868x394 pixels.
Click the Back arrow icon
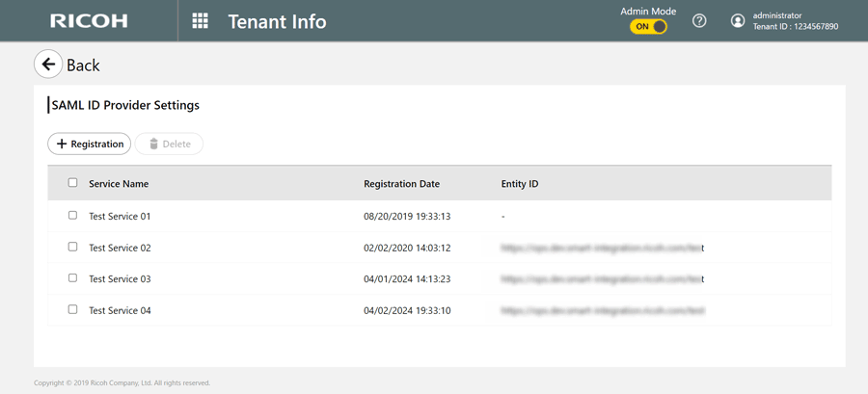pyautogui.click(x=48, y=65)
